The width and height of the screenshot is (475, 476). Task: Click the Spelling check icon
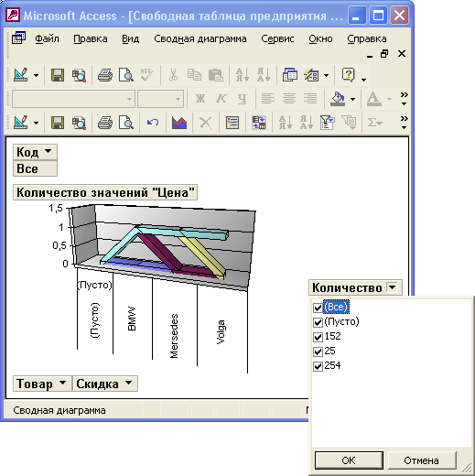click(147, 75)
